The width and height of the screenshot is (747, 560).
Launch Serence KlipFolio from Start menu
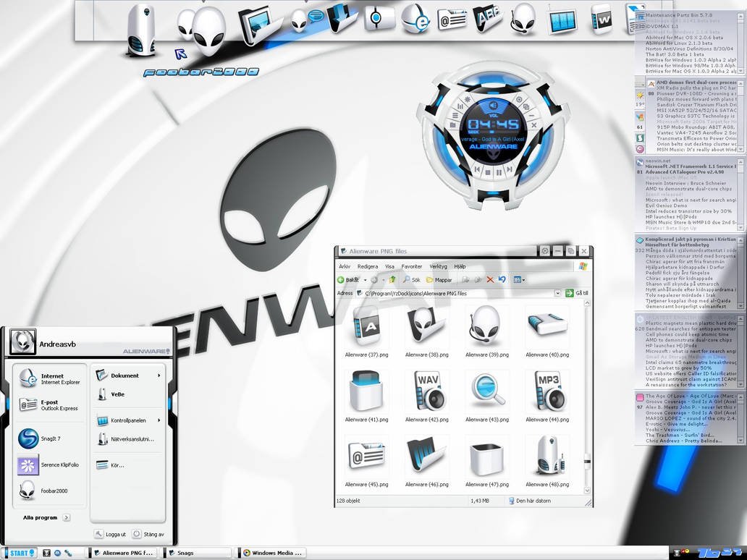point(48,464)
